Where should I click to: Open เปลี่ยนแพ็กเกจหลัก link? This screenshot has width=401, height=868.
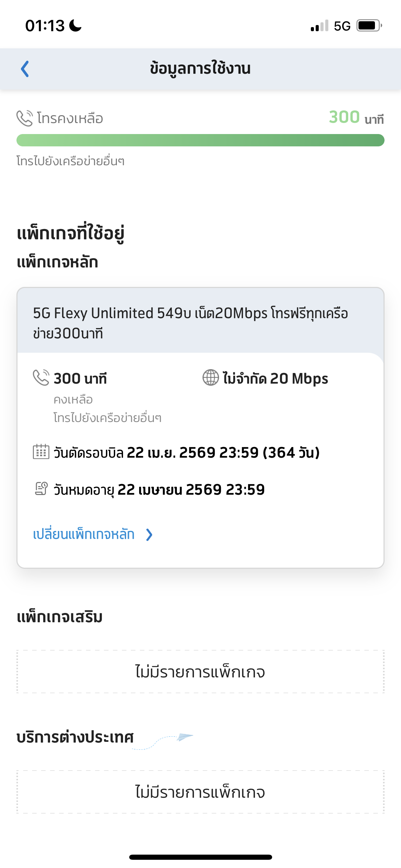pos(84,534)
